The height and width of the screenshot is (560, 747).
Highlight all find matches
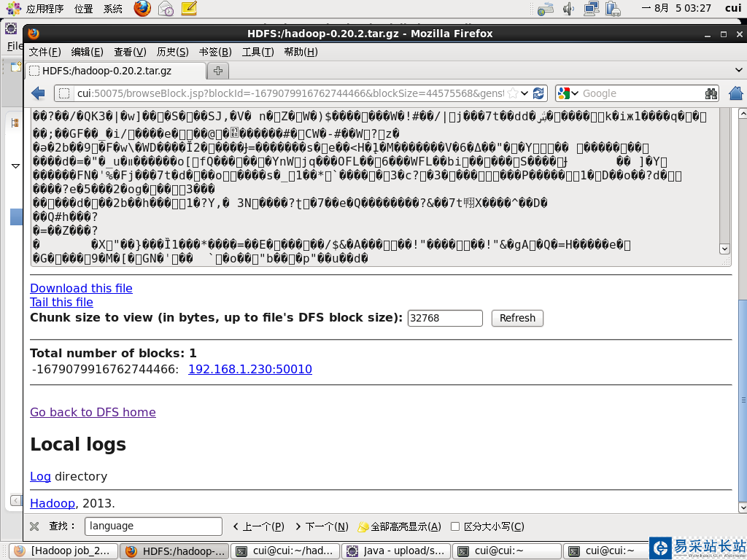(x=399, y=526)
